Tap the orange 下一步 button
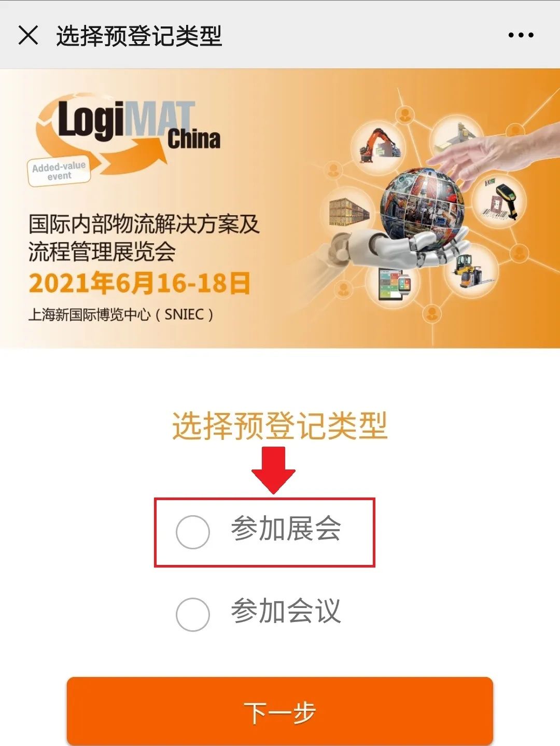The height and width of the screenshot is (746, 560). tap(280, 711)
